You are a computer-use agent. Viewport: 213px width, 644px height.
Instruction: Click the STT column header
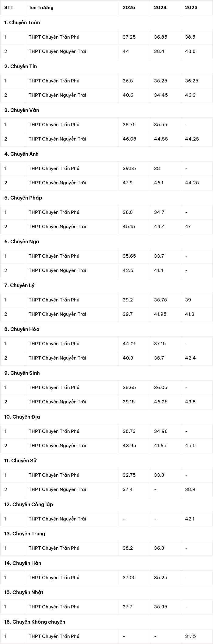click(9, 8)
